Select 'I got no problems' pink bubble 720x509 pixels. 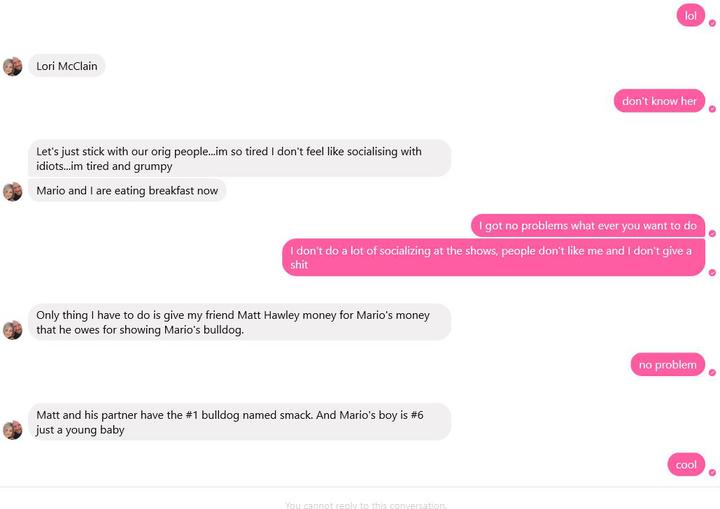588,226
